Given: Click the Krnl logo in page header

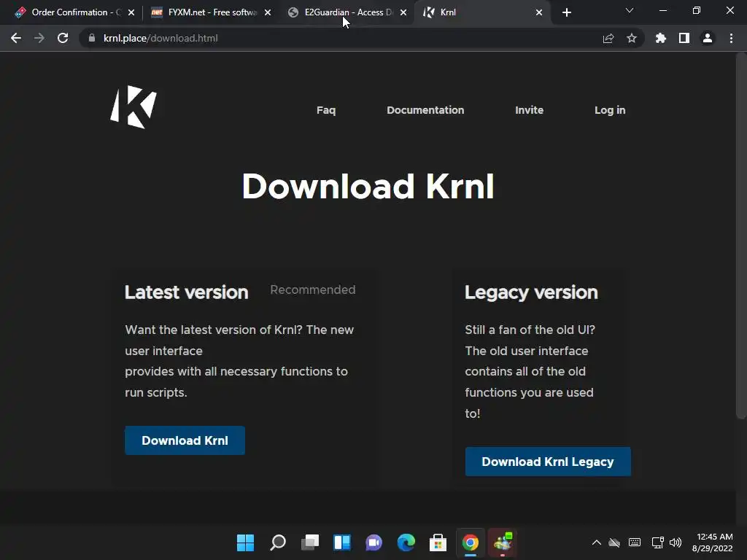Looking at the screenshot, I should (133, 107).
